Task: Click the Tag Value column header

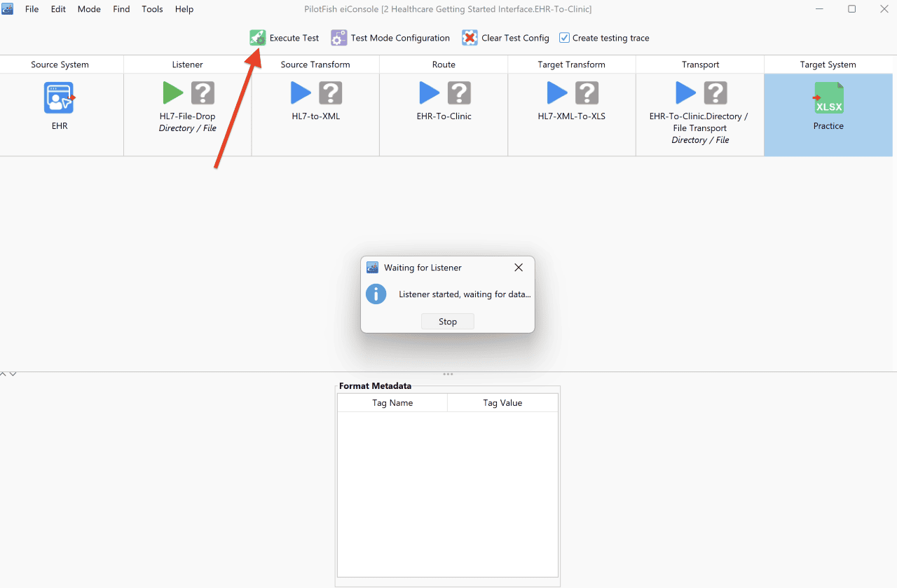Action: [x=502, y=403]
